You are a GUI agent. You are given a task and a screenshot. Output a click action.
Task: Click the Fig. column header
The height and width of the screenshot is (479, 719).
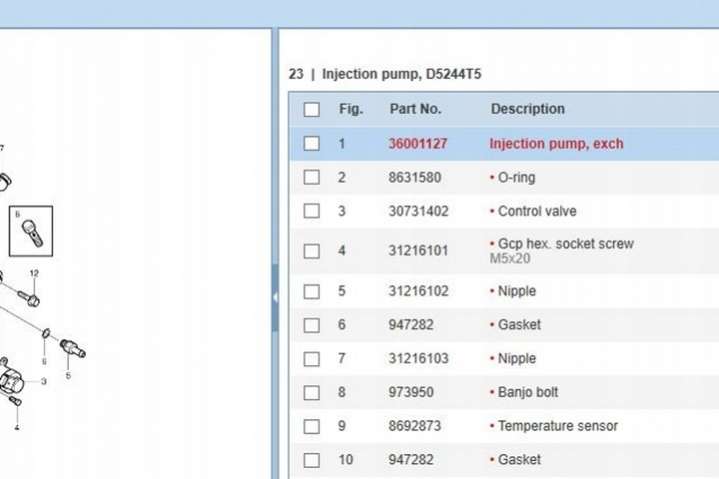(x=350, y=109)
